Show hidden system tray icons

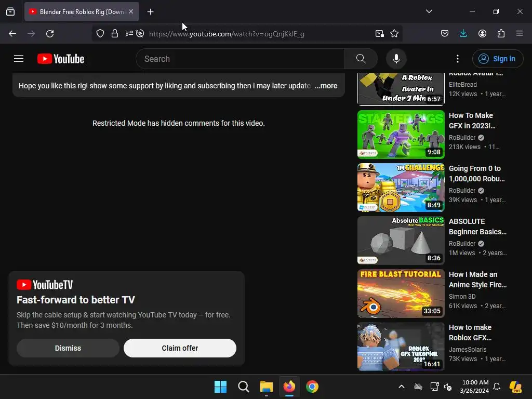coord(402,387)
